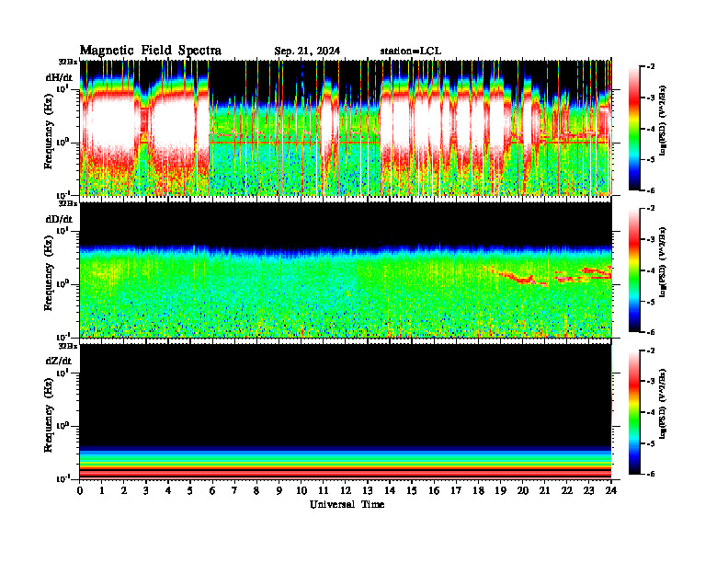Click the -2 tick on the dH/dt color bar
The height and width of the screenshot is (563, 728).
click(651, 67)
